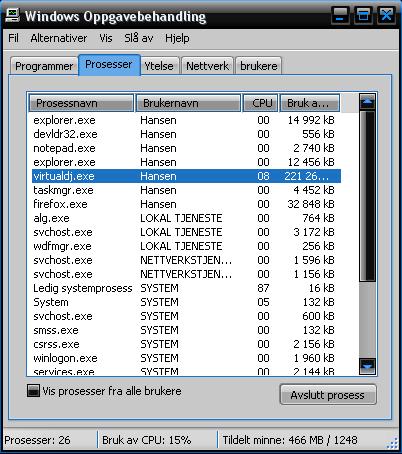Minimize the Oppgavebehandling window
Viewport: 402px width, 454px height.
pyautogui.click(x=340, y=15)
